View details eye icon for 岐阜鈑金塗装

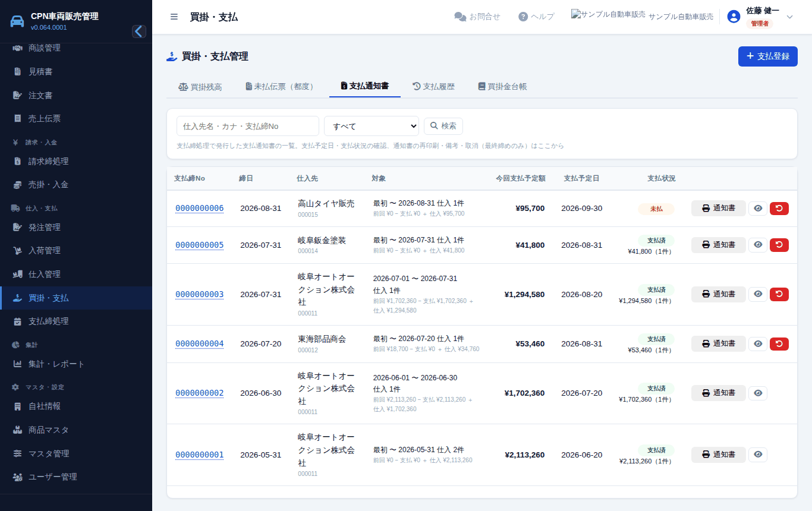[758, 245]
